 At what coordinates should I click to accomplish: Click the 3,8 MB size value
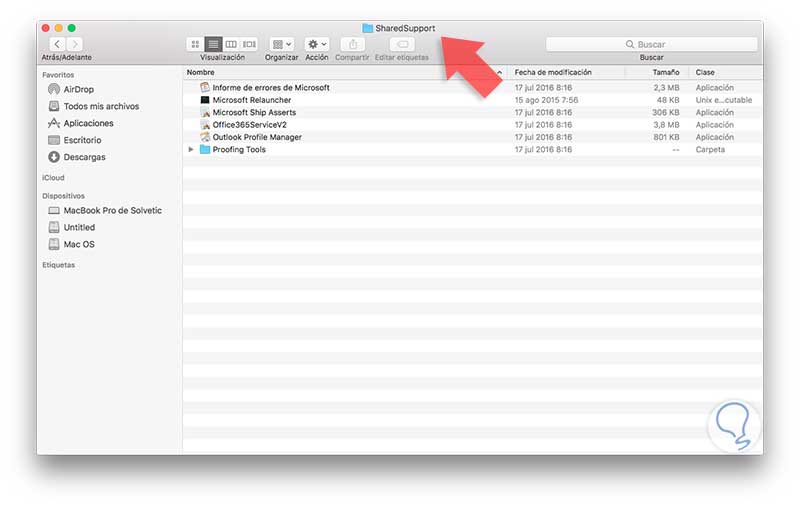point(666,124)
